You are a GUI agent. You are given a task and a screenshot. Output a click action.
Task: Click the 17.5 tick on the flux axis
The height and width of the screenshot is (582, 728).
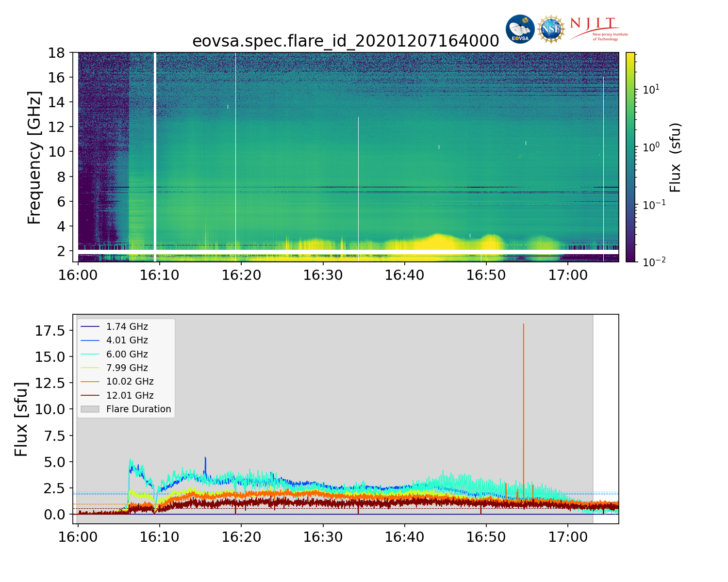(x=50, y=331)
